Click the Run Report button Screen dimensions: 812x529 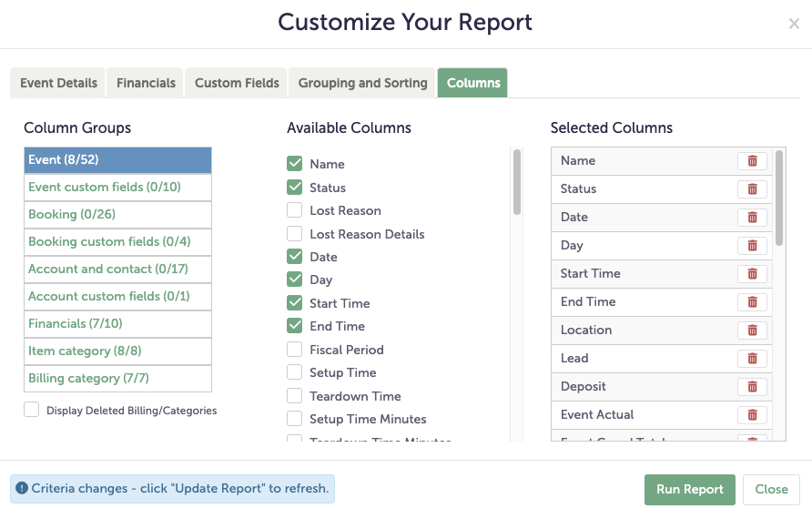[x=689, y=489]
